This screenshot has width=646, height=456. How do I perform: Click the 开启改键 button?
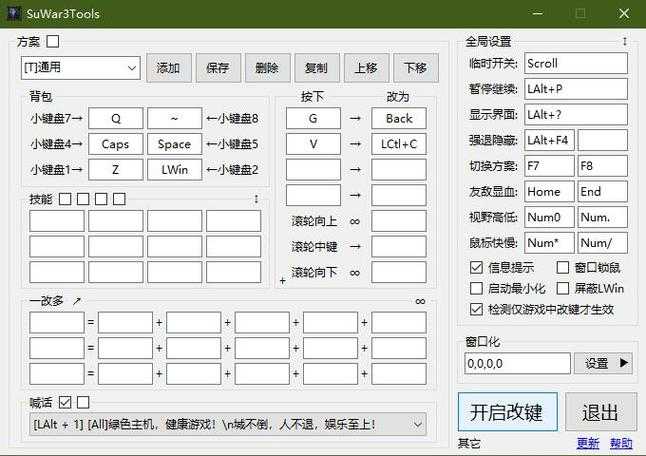[x=508, y=412]
